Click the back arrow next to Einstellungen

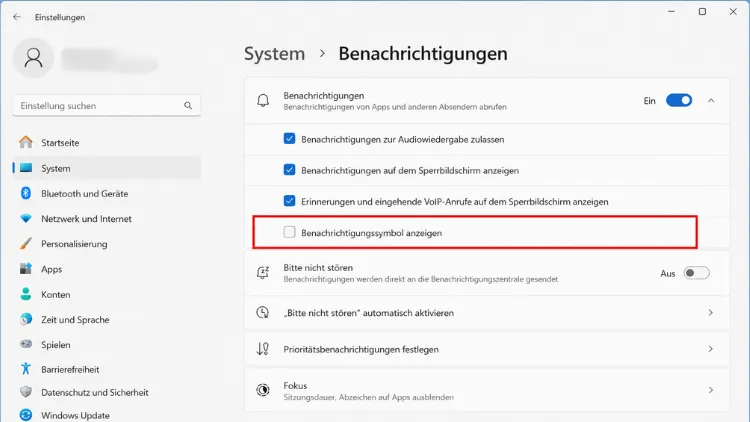[17, 17]
